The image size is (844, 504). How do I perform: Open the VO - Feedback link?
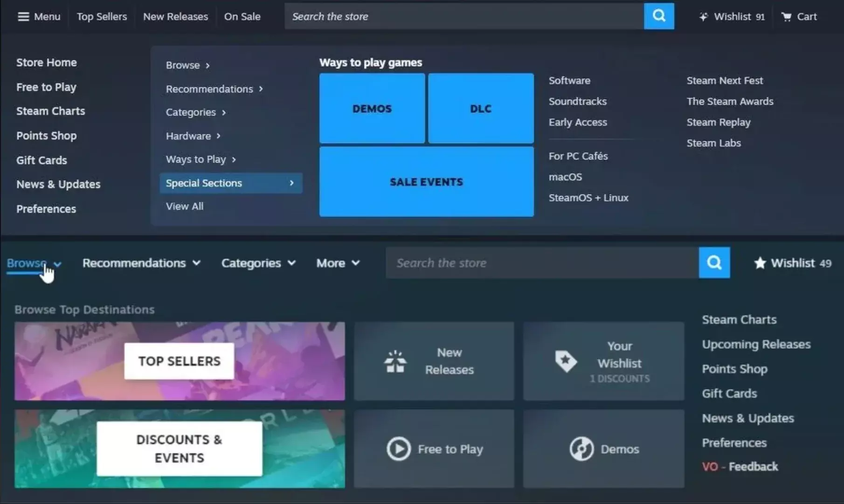click(740, 466)
